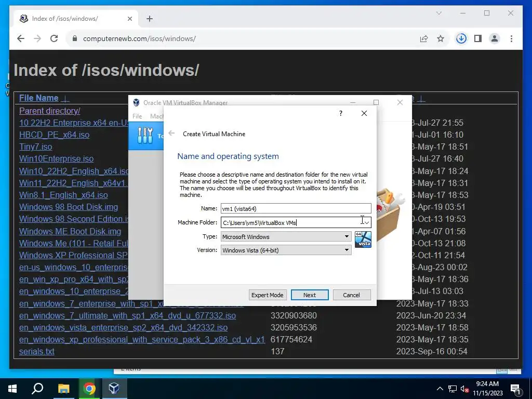Open Windows ME Boot Disk.img link
This screenshot has height=399, width=532.
click(70, 231)
